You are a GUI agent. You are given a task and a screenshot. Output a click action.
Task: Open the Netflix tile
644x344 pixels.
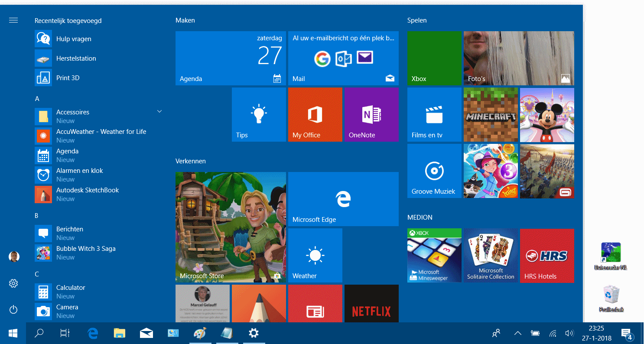[371, 303]
